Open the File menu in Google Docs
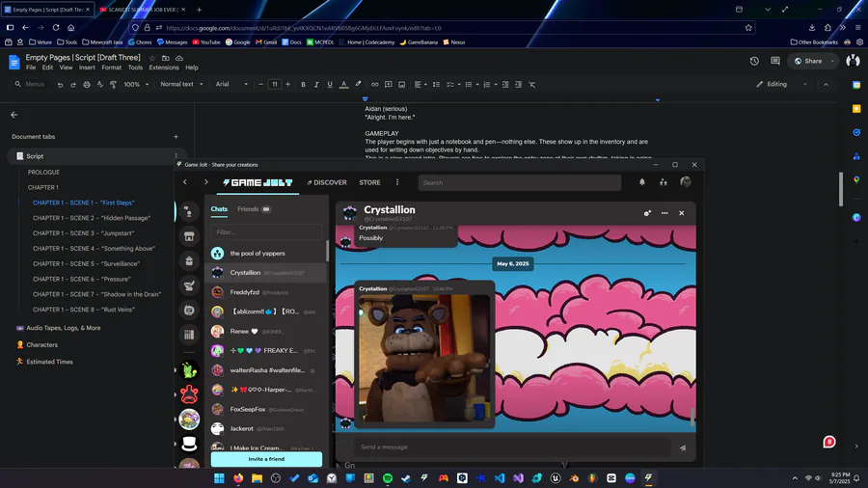 (x=31, y=68)
